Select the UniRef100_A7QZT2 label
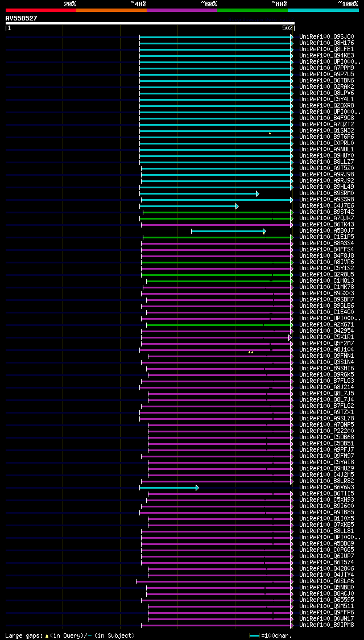The image size is (364, 640). (x=326, y=125)
